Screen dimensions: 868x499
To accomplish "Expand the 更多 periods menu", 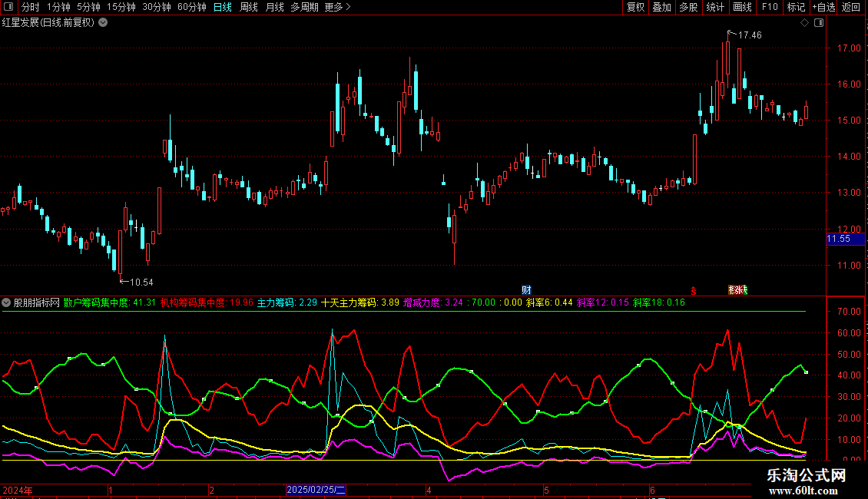I will pyautogui.click(x=337, y=7).
